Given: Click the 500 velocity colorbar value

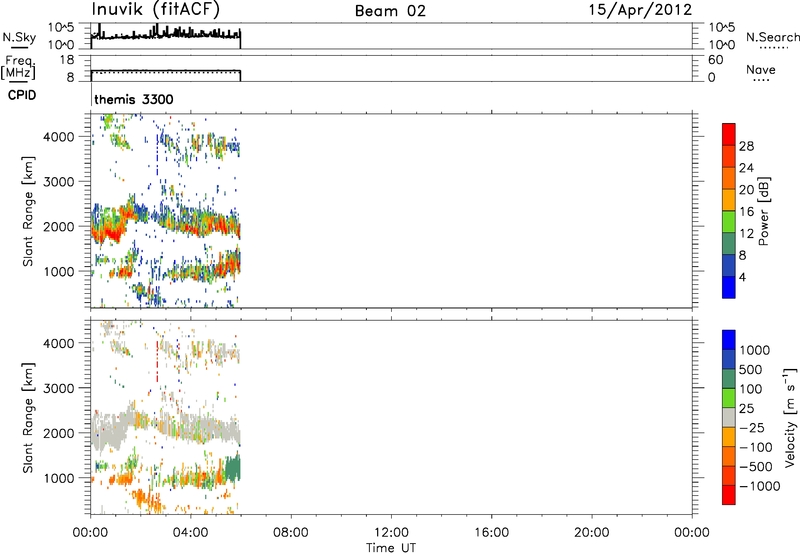Looking at the screenshot, I should tap(752, 369).
